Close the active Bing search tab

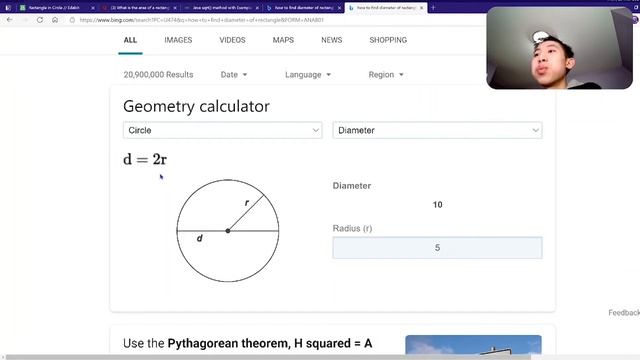422,8
